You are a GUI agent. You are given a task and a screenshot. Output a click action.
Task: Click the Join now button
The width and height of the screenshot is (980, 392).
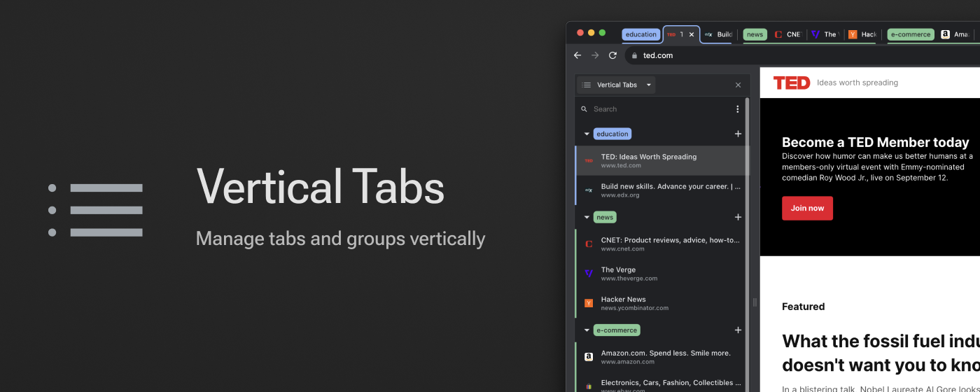[x=807, y=208]
